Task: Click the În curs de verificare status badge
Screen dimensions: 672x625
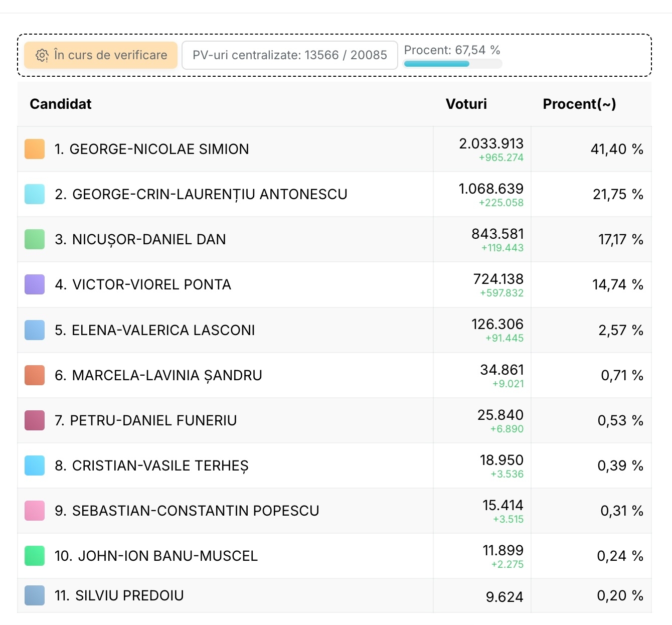Action: pyautogui.click(x=101, y=55)
